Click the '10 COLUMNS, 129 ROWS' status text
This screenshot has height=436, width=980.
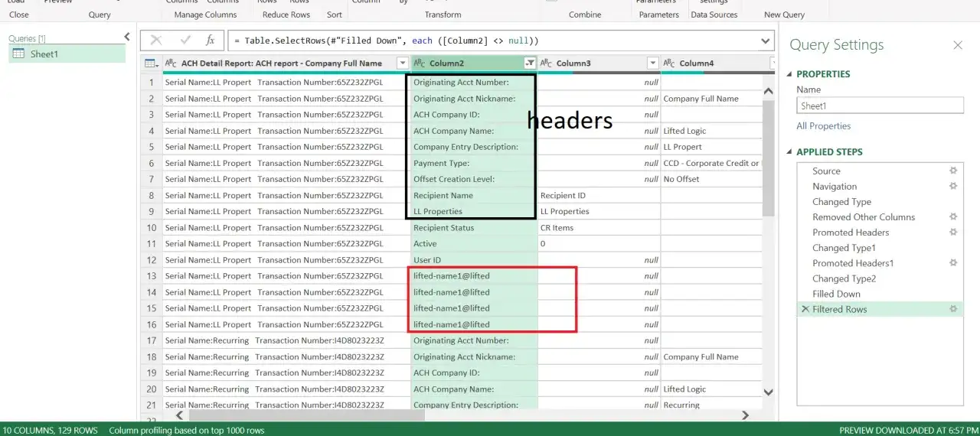(x=51, y=430)
